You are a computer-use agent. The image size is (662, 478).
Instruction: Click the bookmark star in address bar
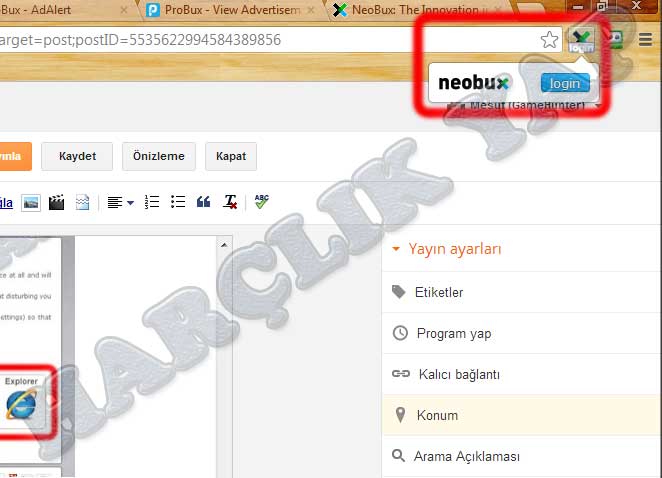tap(549, 40)
